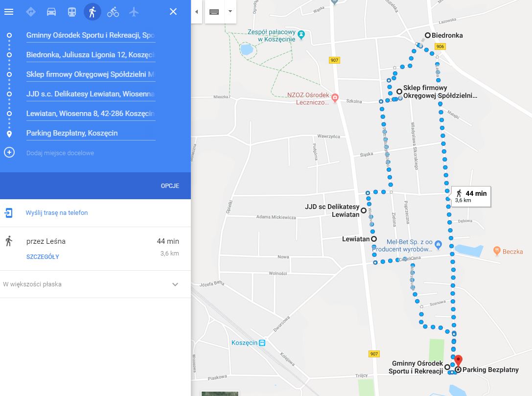Open the keyboard input tools dropdown arrow
The height and width of the screenshot is (396, 532).
pos(231,12)
